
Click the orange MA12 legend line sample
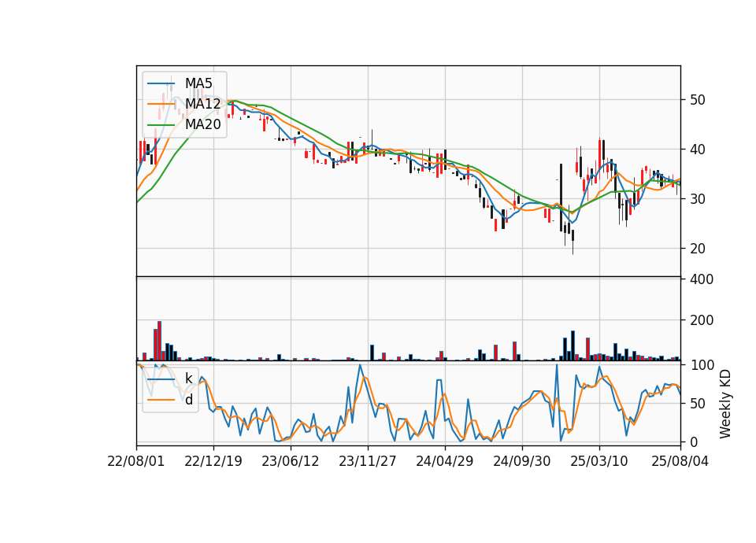(161, 104)
